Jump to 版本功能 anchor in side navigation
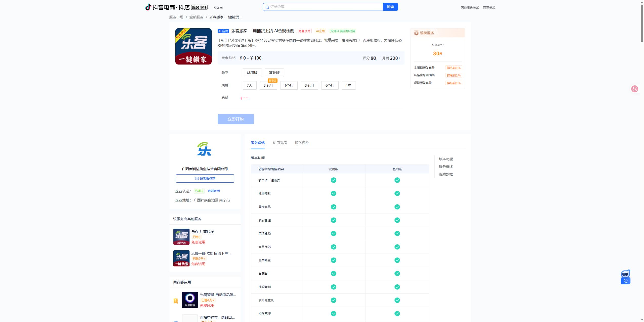 click(x=446, y=159)
